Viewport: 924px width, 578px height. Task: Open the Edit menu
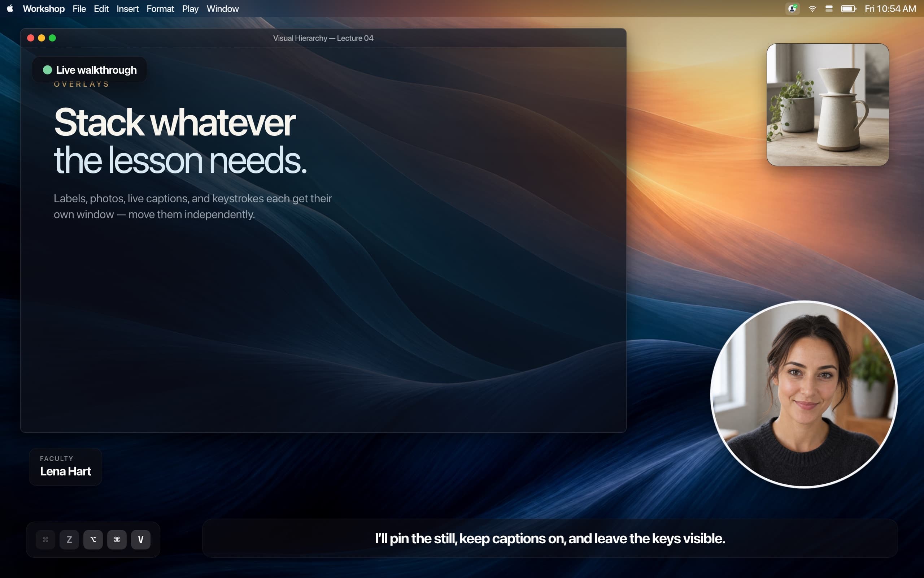tap(101, 8)
